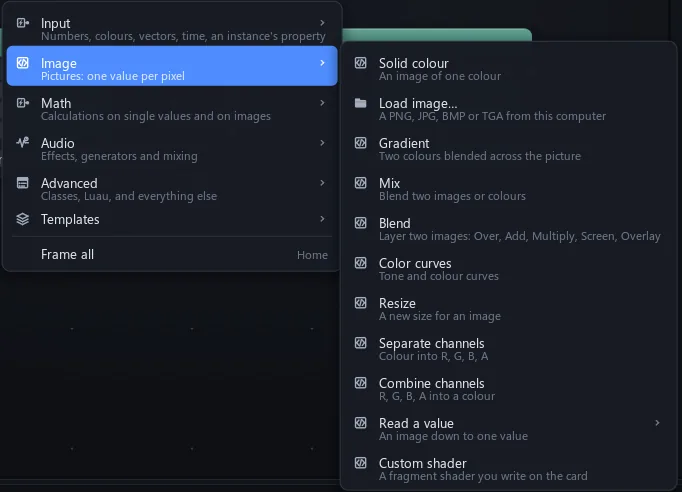Screen dimensions: 682x492
Task: Click 'Numbers, colours, vectors, time' description
Action: (183, 36)
